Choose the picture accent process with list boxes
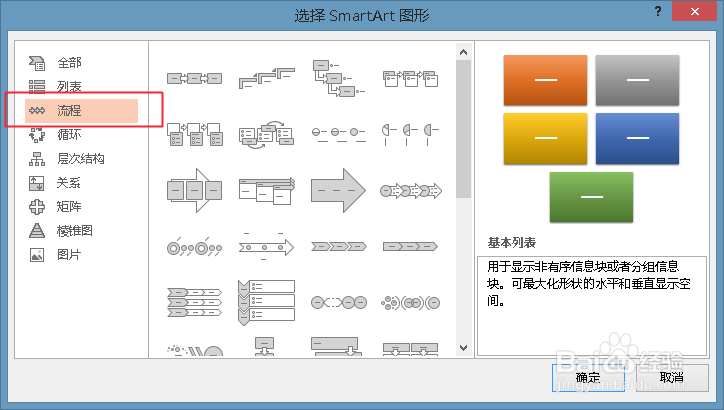Viewport: 724px width, 410px height. tap(194, 134)
